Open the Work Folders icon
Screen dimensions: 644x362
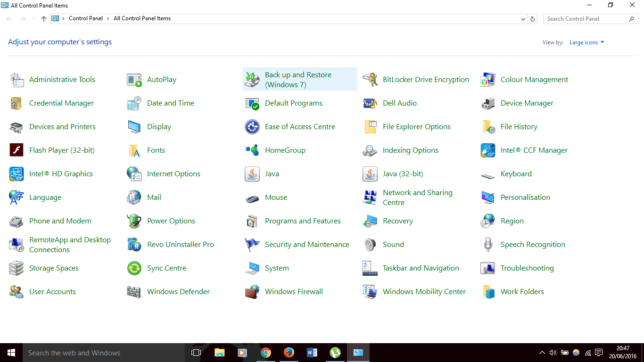[x=488, y=292]
